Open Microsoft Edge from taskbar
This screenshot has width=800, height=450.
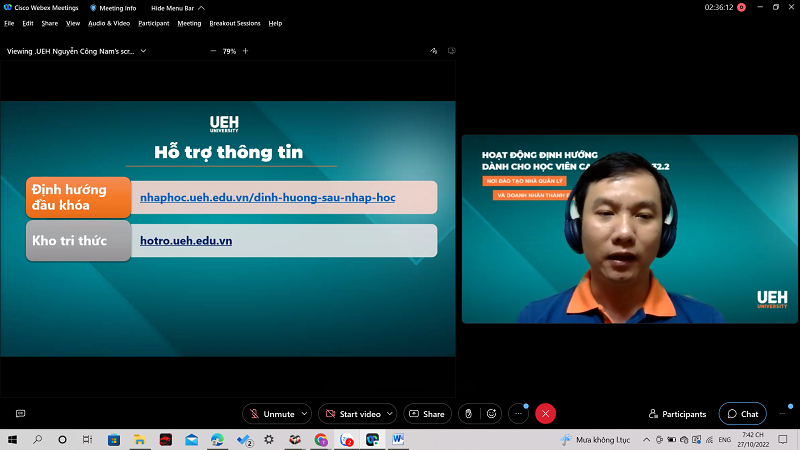click(x=217, y=439)
